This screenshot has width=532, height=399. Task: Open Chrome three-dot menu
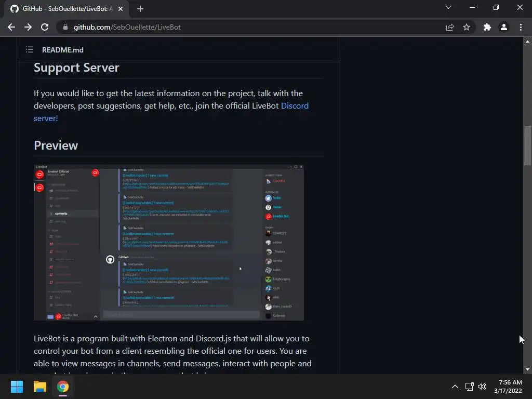pos(521,27)
